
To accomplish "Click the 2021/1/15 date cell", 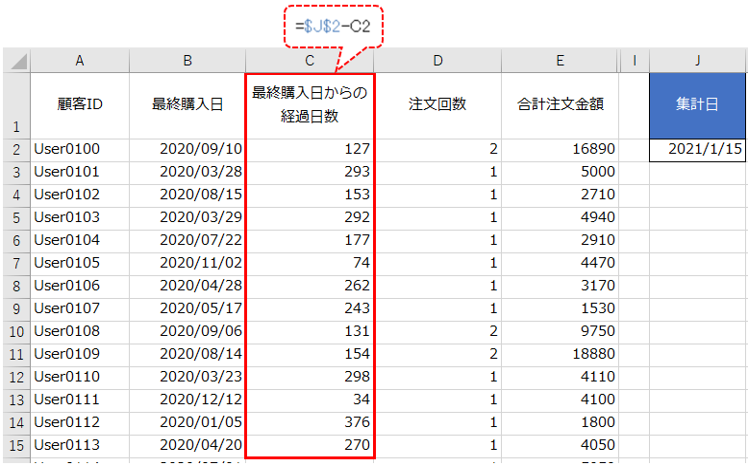I will click(x=697, y=150).
